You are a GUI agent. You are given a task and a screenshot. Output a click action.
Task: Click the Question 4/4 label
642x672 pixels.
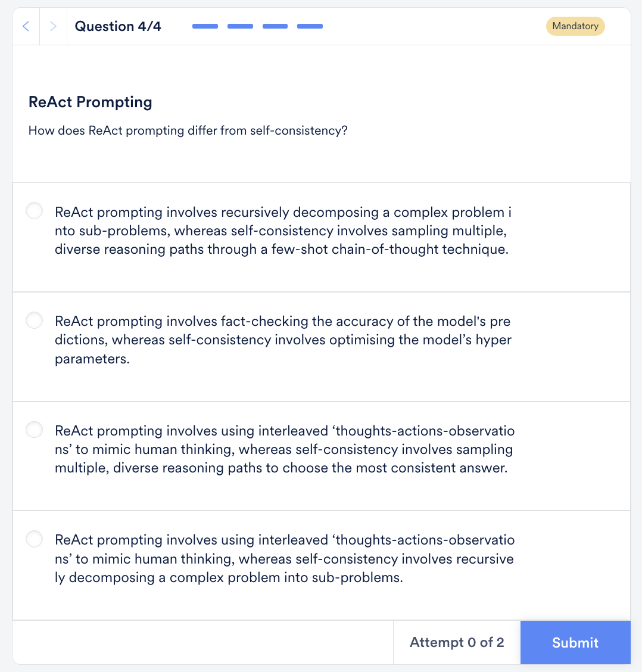point(118,26)
